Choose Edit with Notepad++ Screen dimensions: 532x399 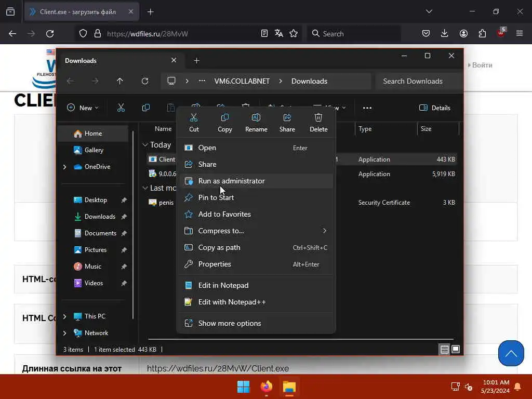click(x=256, y=302)
